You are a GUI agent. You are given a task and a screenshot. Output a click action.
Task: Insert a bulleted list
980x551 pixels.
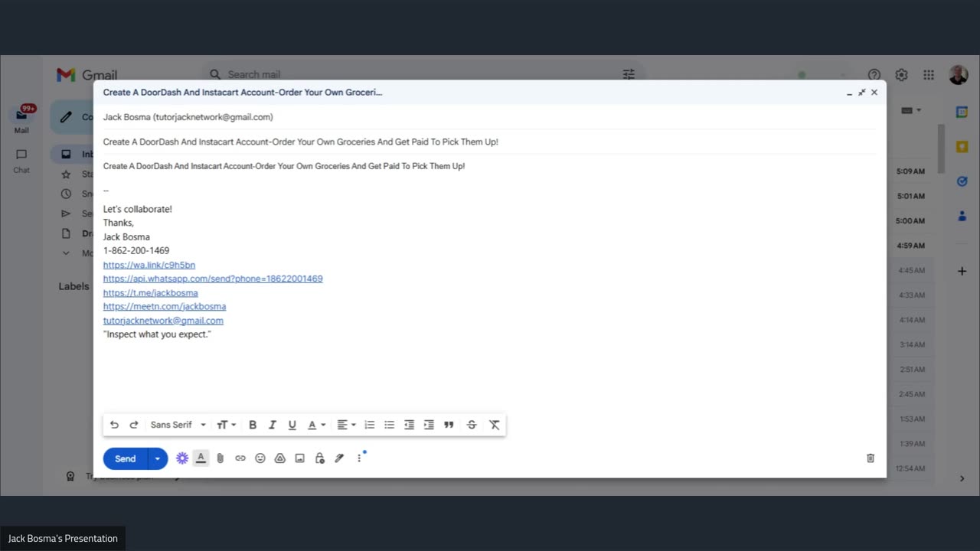390,425
